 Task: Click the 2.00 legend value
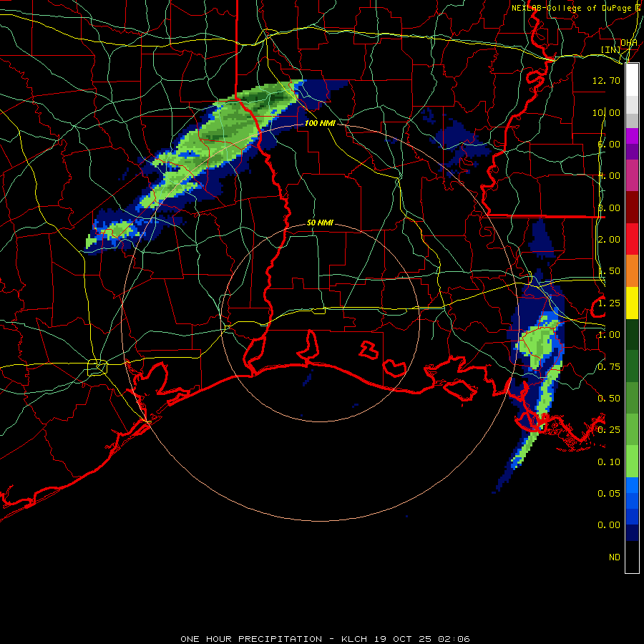[609, 240]
